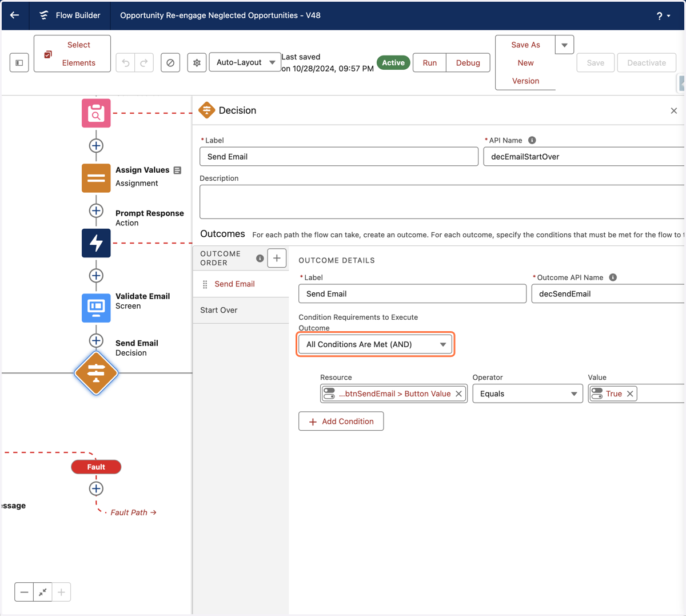Select the Assign Values assignment icon
Screen dimensions: 686x616
click(96, 178)
